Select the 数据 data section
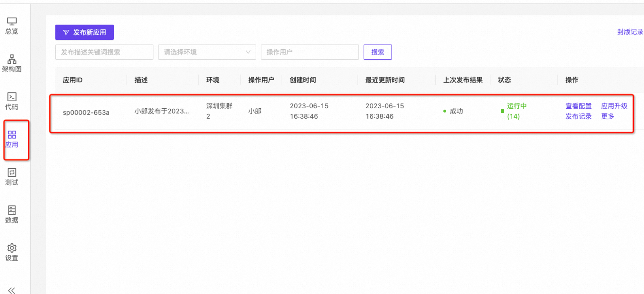 12,214
